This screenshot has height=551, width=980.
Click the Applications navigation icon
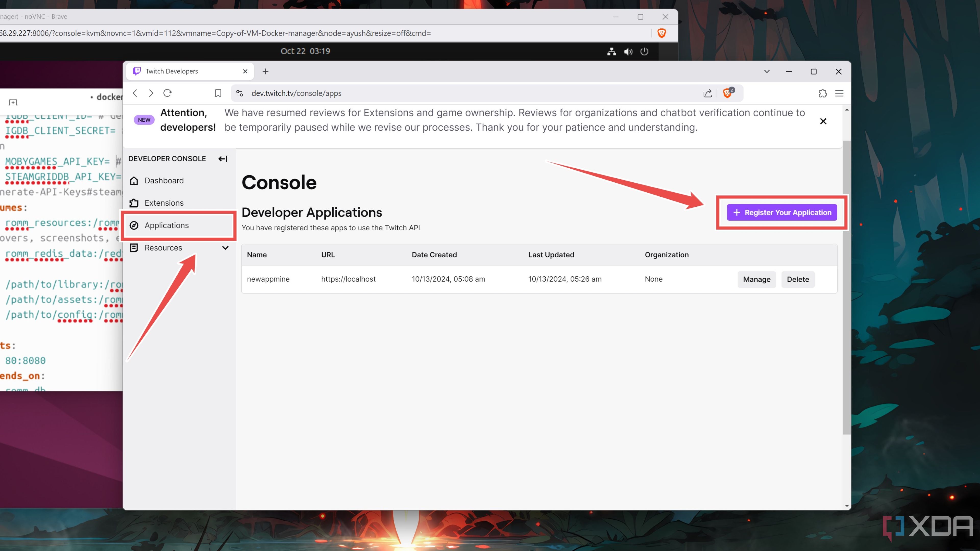tap(134, 225)
